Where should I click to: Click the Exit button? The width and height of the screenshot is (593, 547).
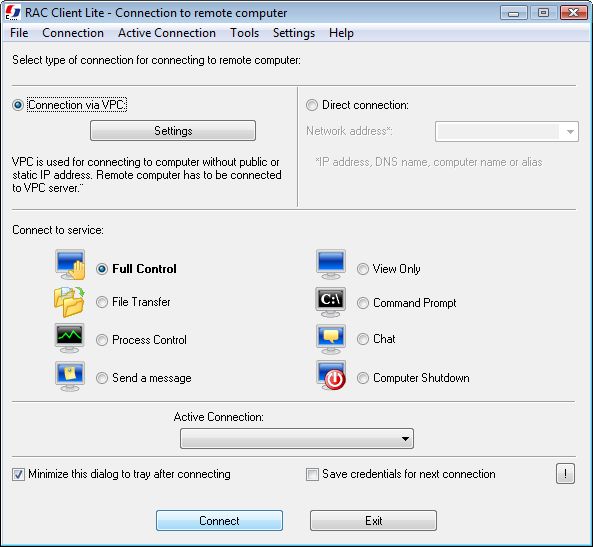coord(373,521)
